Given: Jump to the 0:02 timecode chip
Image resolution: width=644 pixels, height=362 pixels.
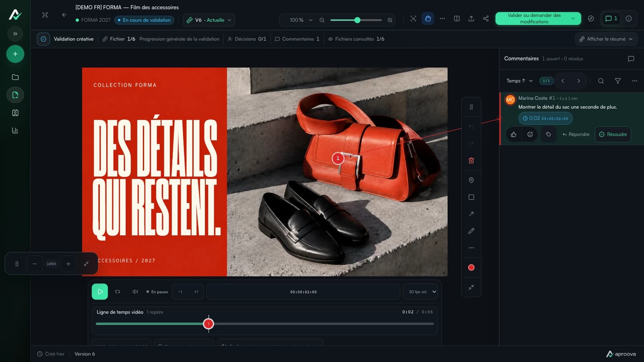Looking at the screenshot, I should (x=545, y=118).
